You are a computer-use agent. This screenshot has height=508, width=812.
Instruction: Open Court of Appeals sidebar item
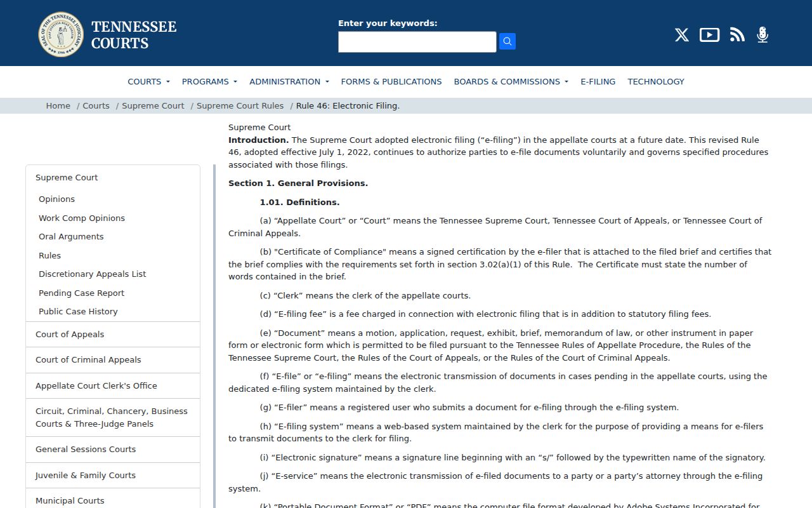click(x=113, y=335)
